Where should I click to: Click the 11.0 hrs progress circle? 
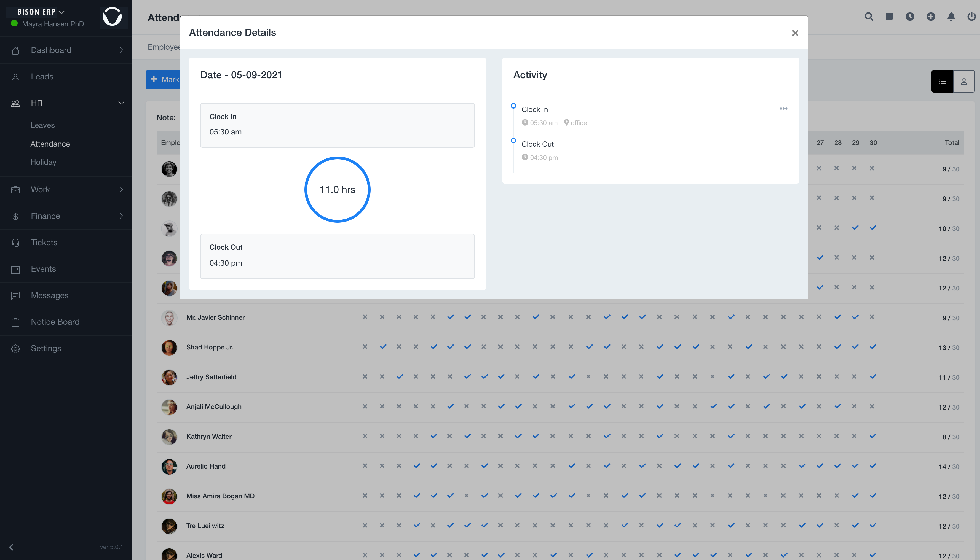[338, 189]
